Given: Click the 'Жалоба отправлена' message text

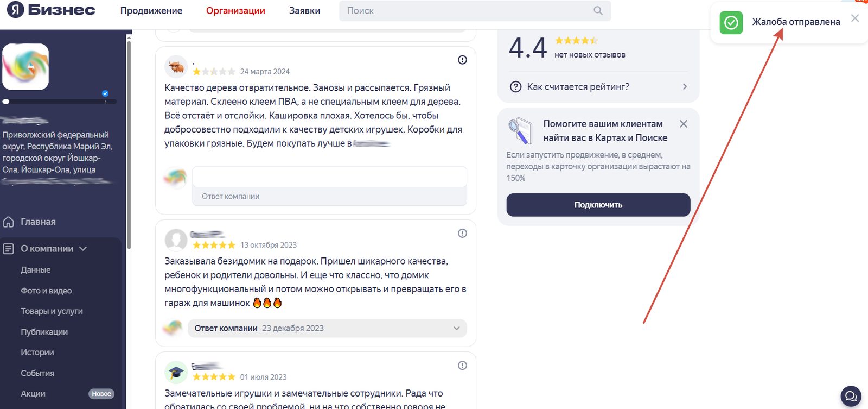Looking at the screenshot, I should tap(796, 22).
